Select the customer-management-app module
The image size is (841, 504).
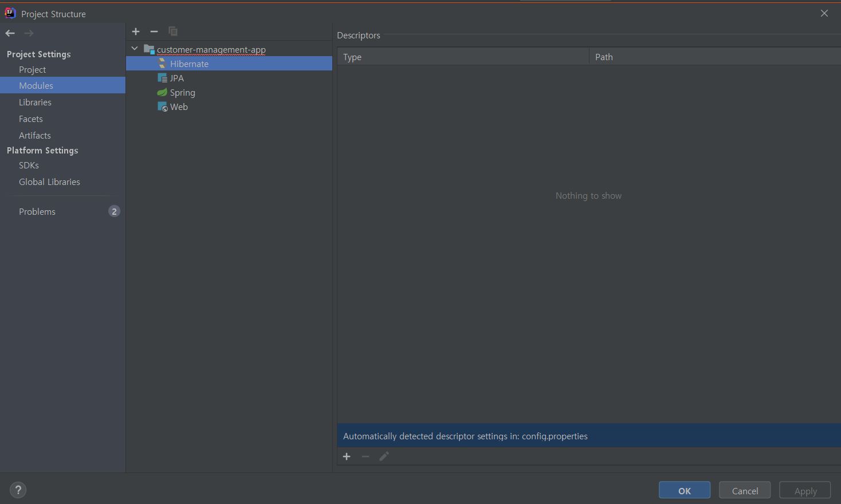211,49
